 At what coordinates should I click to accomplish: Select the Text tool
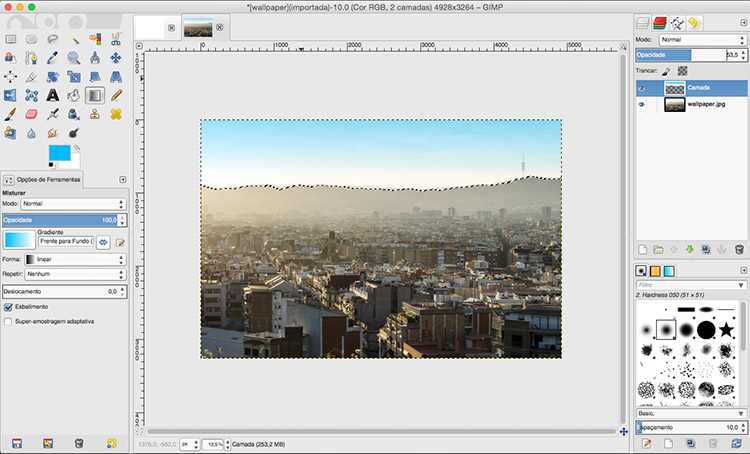pos(53,95)
